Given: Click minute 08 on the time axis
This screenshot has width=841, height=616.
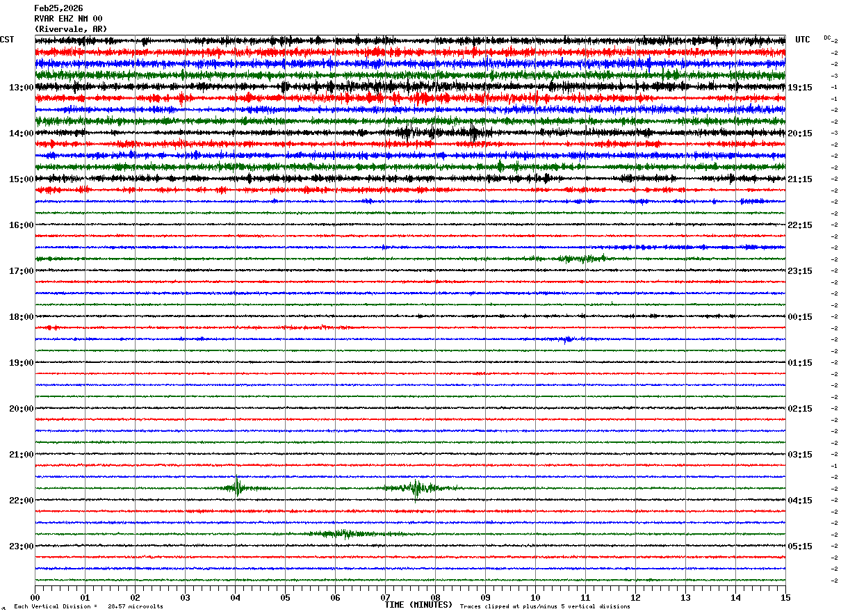Looking at the screenshot, I should pos(435,597).
